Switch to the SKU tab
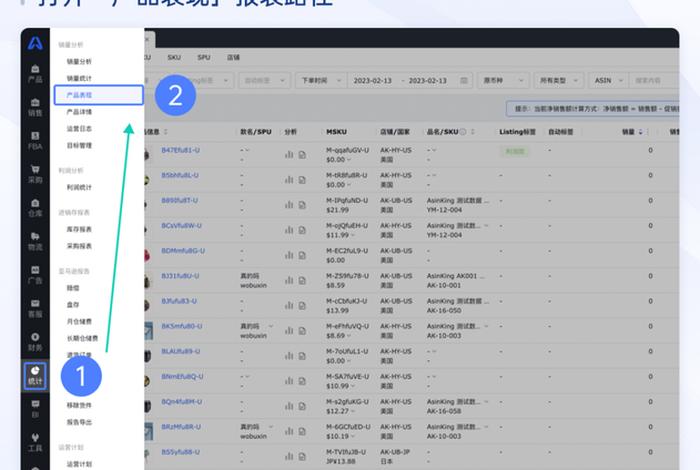The height and width of the screenshot is (470, 700). [174, 58]
